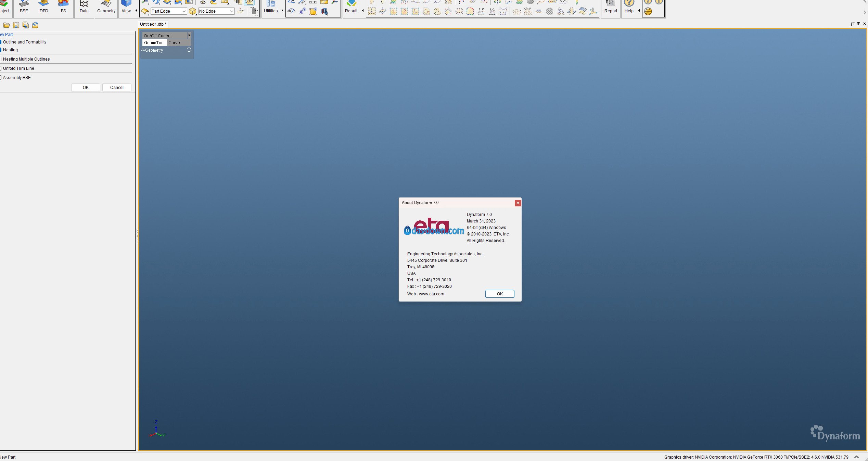Click the first Result toolbar downward-arrow chart icon
The width and height of the screenshot is (868, 461).
tap(372, 11)
